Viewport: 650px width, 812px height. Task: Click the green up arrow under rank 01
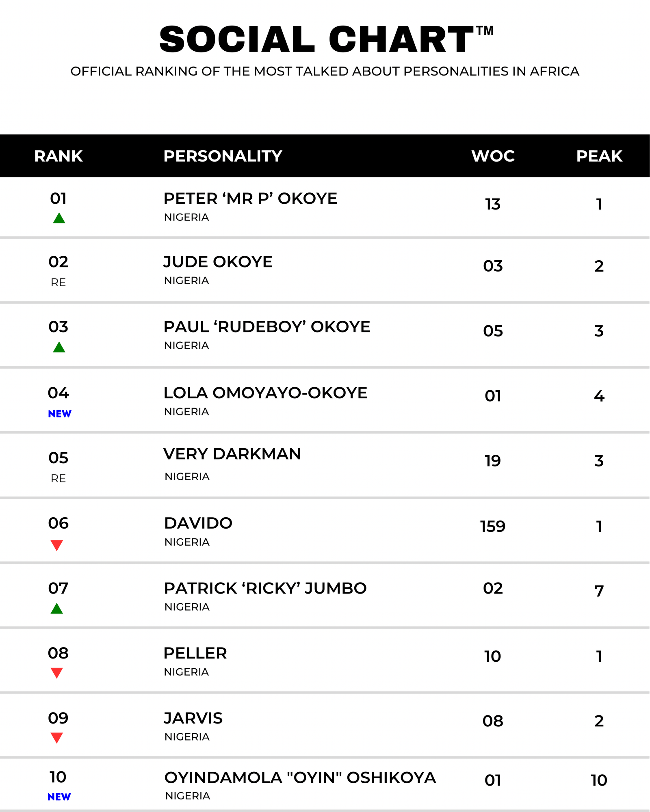click(59, 218)
